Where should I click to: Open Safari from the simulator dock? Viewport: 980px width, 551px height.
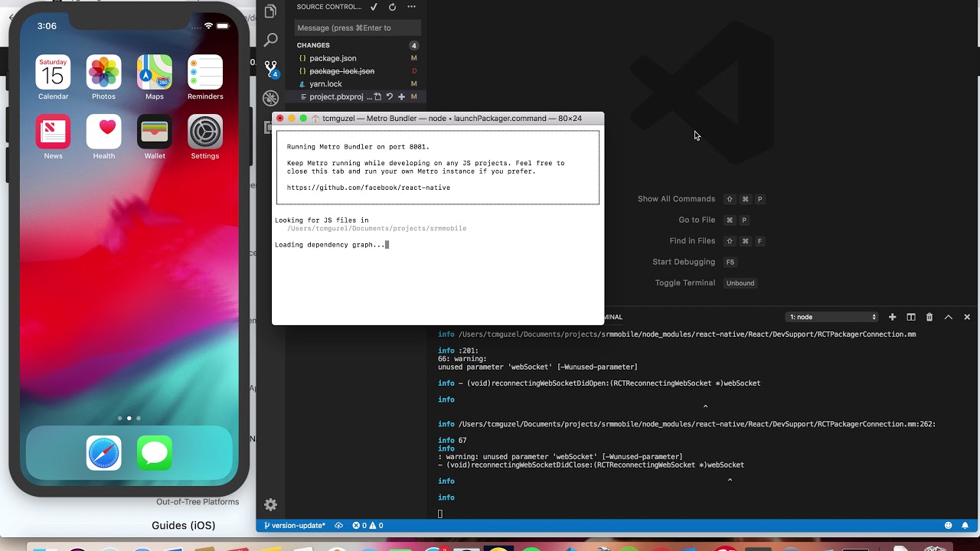point(103,453)
